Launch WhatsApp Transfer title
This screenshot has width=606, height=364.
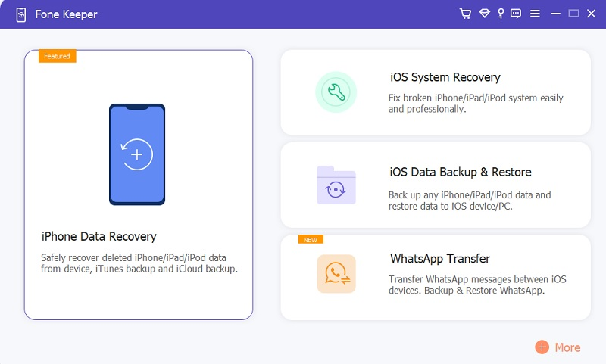tap(440, 259)
